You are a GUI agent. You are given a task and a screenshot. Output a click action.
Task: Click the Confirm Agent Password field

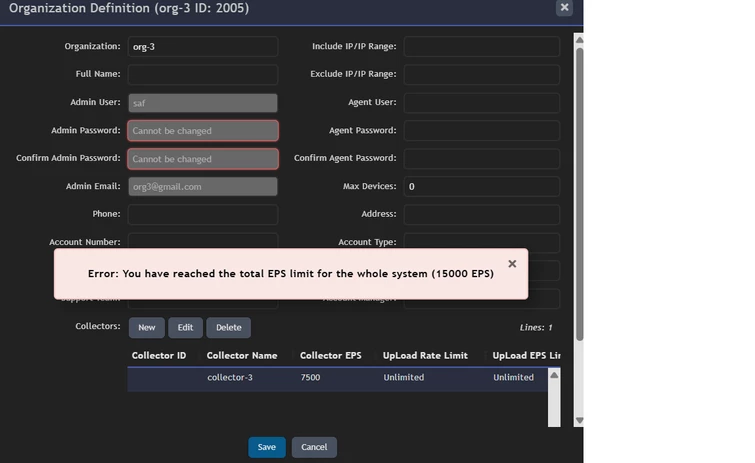point(482,158)
